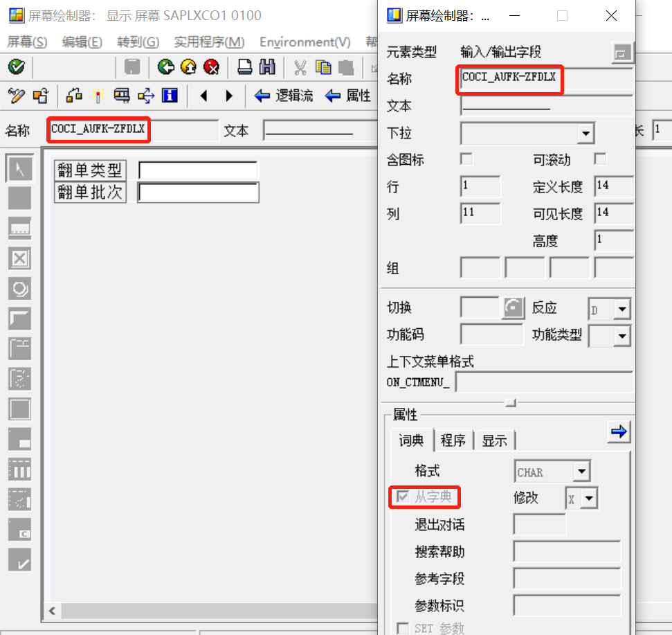
Task: Click the red Cancel icon in toolbar
Action: tap(212, 67)
